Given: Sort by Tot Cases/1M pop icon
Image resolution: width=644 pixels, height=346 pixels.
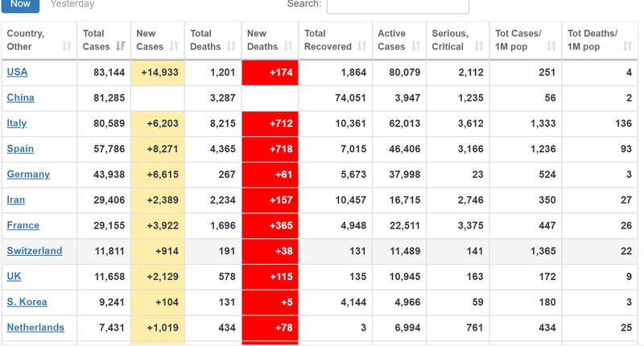Looking at the screenshot, I should 551,47.
